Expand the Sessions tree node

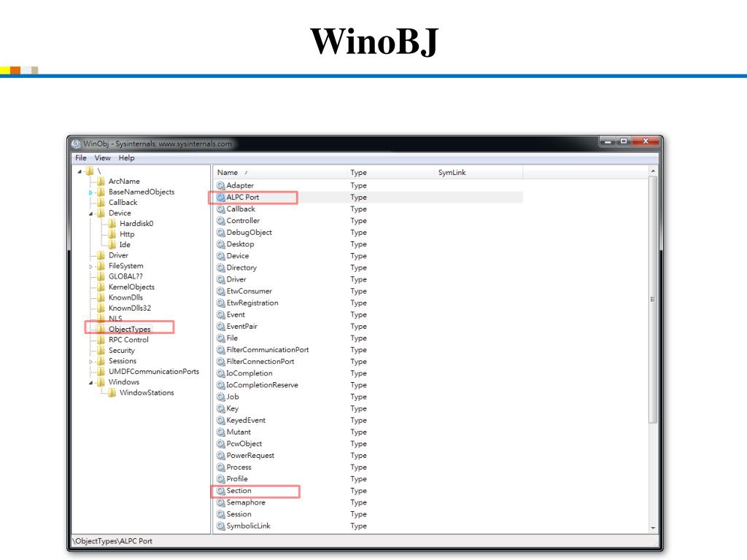[90, 362]
